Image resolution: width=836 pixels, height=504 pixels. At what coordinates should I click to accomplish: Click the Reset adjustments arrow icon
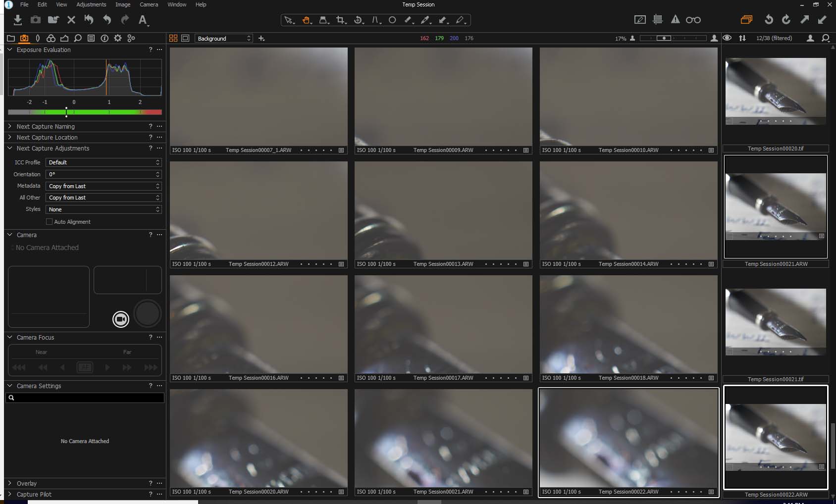(89, 20)
